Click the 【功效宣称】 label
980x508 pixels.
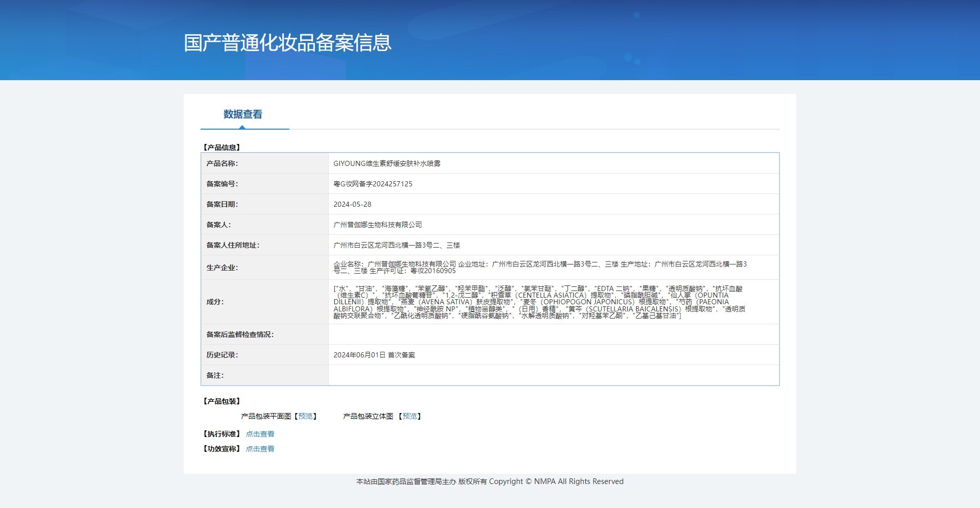pos(222,449)
